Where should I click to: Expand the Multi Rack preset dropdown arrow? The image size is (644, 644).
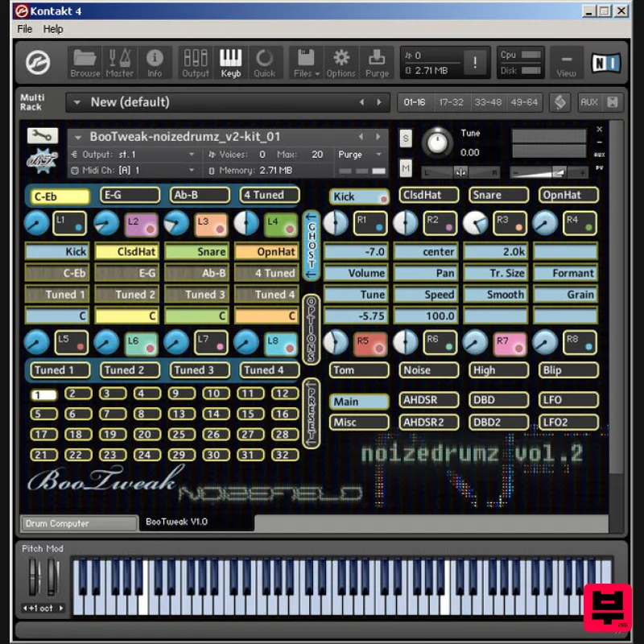pyautogui.click(x=76, y=102)
